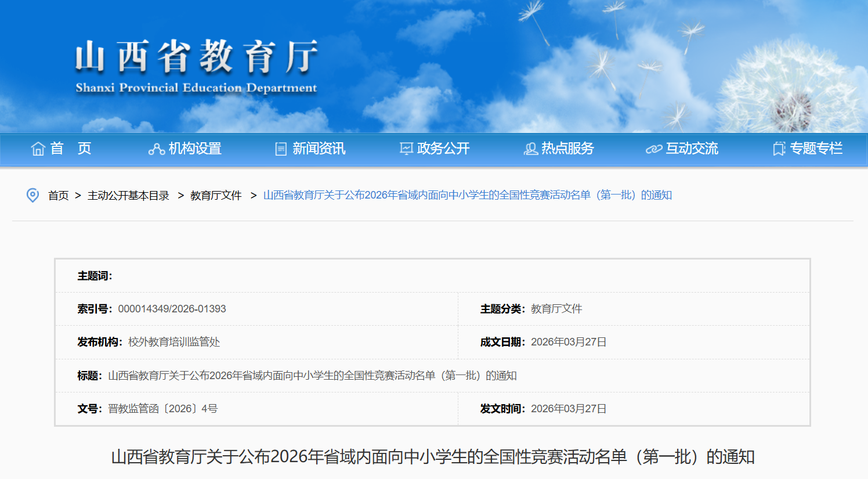The height and width of the screenshot is (479, 868).
Task: Click the home icon beside 首页
Action: point(38,149)
